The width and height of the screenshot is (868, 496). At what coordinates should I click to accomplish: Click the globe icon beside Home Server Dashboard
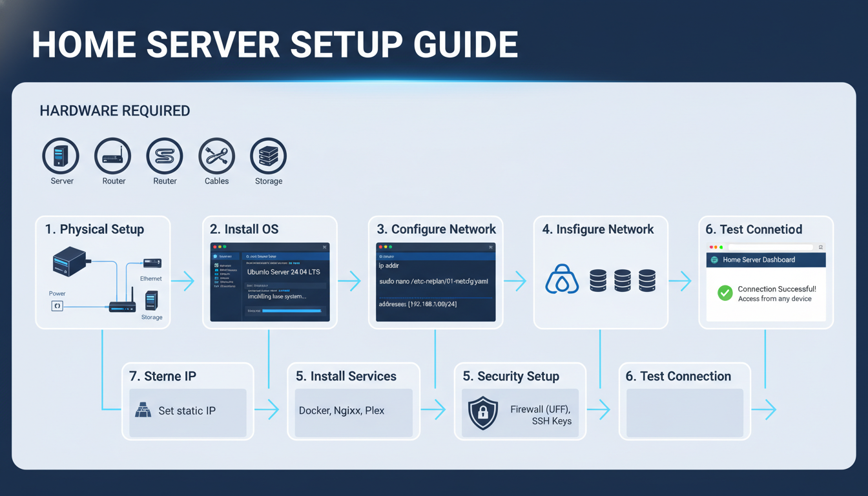click(714, 260)
